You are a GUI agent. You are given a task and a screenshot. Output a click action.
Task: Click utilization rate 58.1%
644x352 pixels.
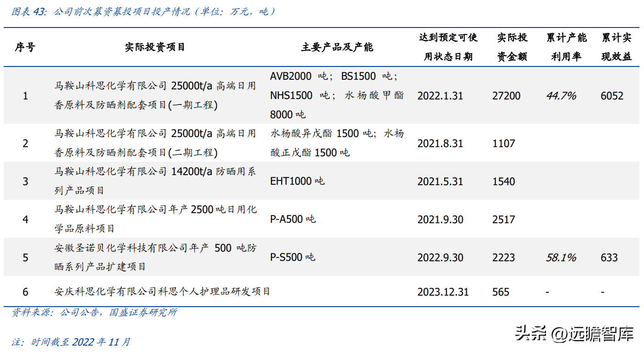[561, 258]
